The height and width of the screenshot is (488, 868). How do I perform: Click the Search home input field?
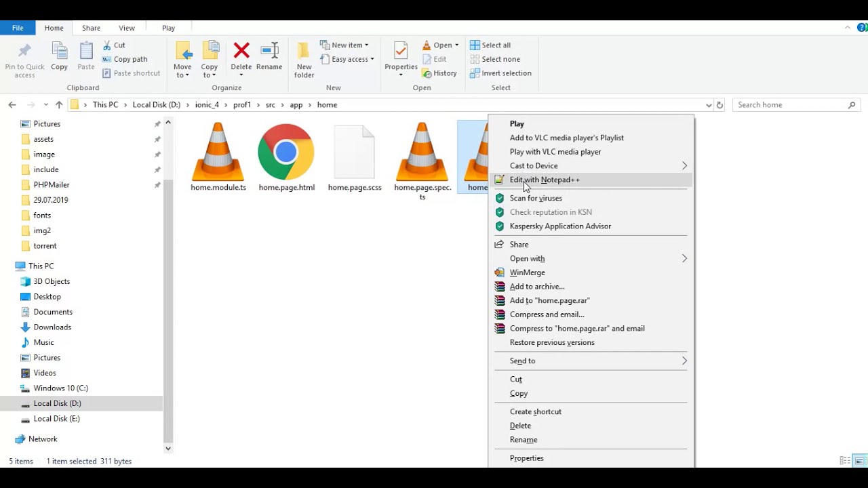(x=796, y=104)
